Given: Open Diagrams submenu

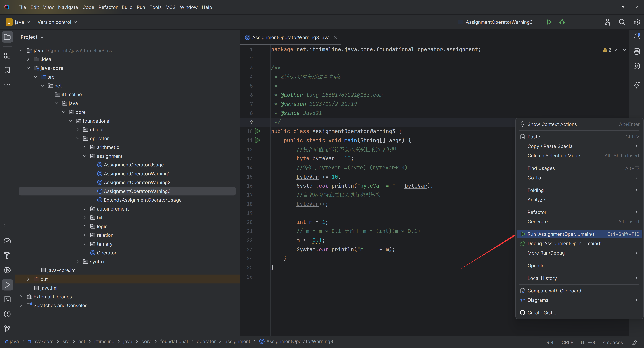Looking at the screenshot, I should click(x=579, y=300).
